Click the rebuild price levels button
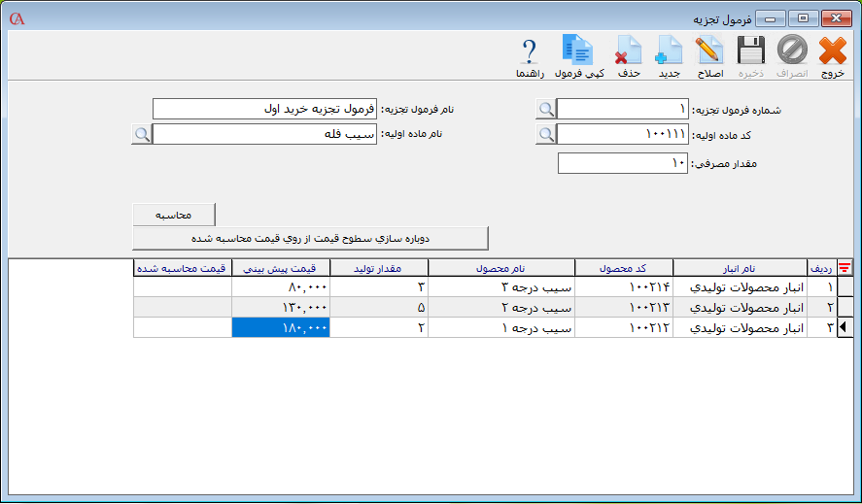This screenshot has height=504, width=862. coord(310,238)
